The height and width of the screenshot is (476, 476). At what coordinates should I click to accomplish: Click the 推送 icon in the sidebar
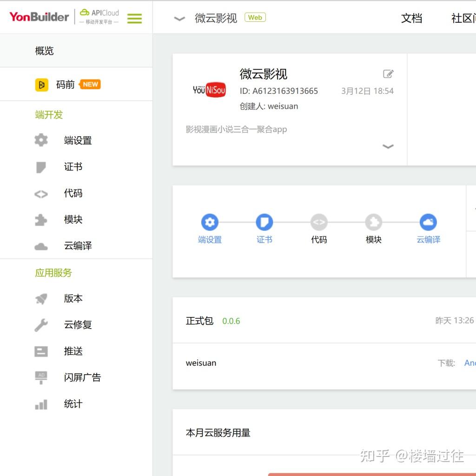pyautogui.click(x=41, y=351)
